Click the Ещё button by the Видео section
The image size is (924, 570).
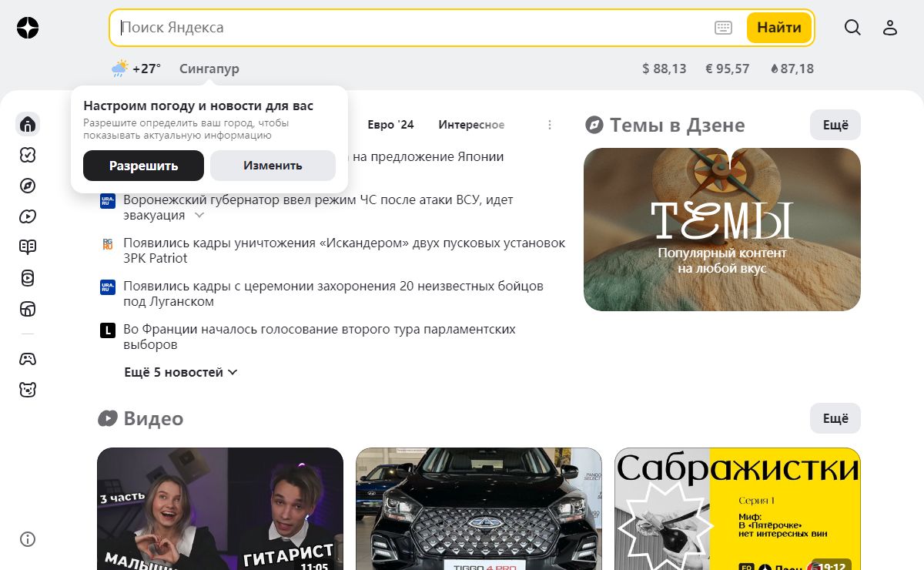point(835,418)
